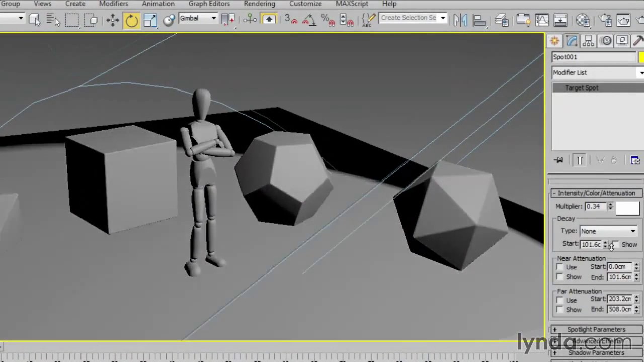
Task: Open Rendered Frame Window teapot icon
Action: coord(623,20)
